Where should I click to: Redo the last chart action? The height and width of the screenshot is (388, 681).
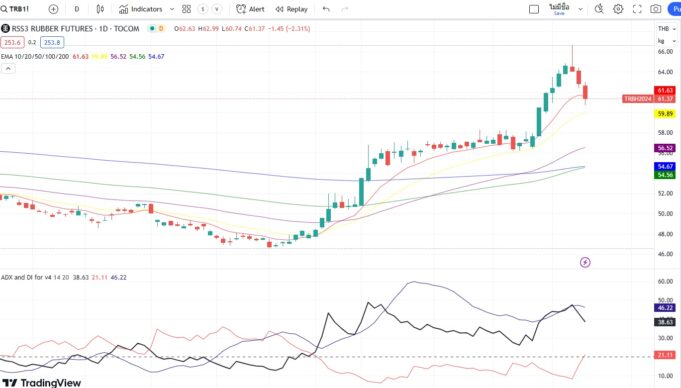coord(345,9)
